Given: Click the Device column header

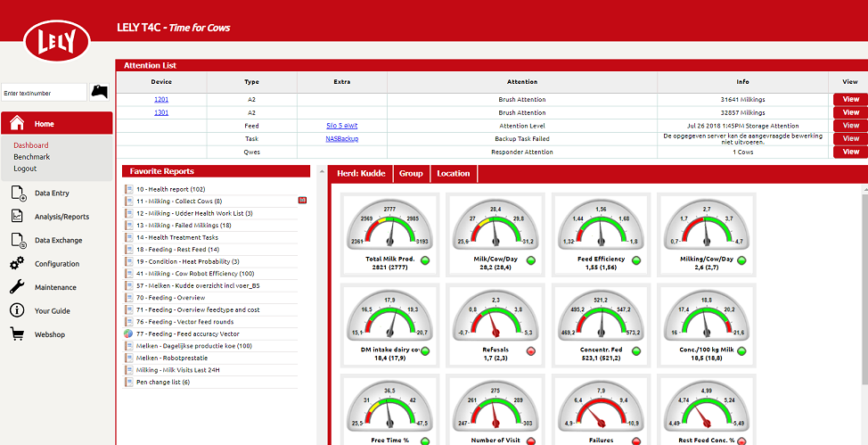Looking at the screenshot, I should 161,82.
